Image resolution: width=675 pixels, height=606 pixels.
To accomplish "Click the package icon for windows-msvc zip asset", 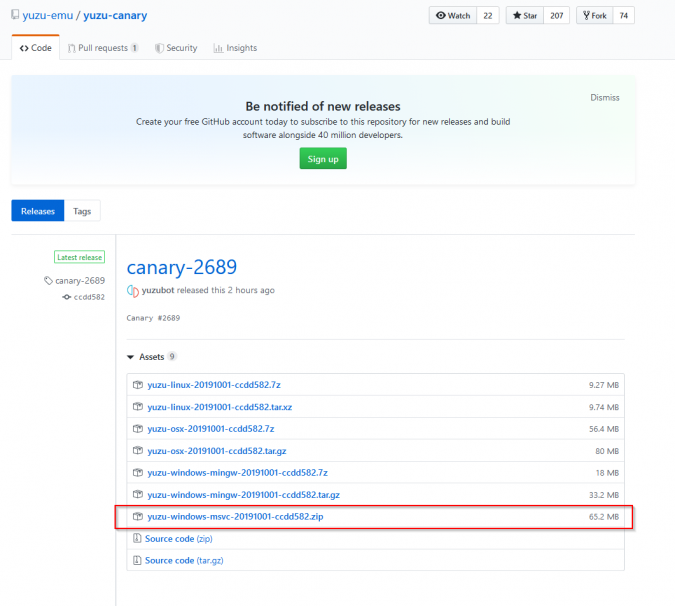I will pyautogui.click(x=138, y=516).
